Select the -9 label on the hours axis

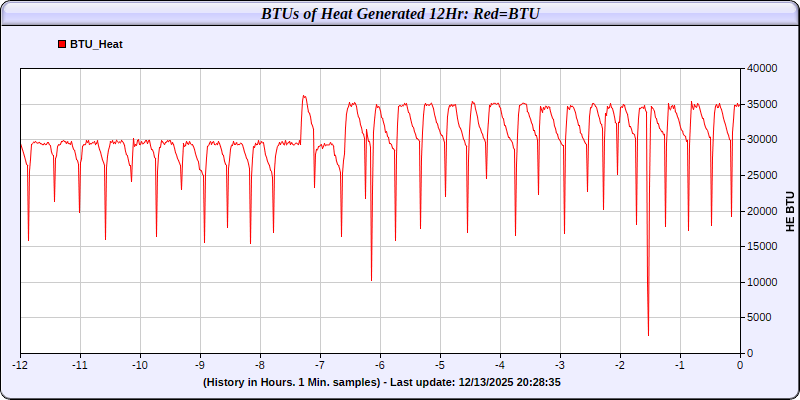(200, 365)
